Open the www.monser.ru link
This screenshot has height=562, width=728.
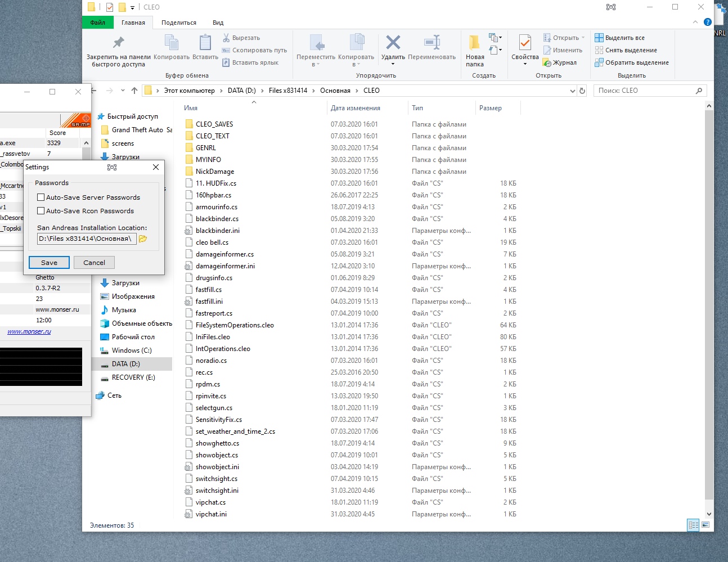(x=29, y=332)
